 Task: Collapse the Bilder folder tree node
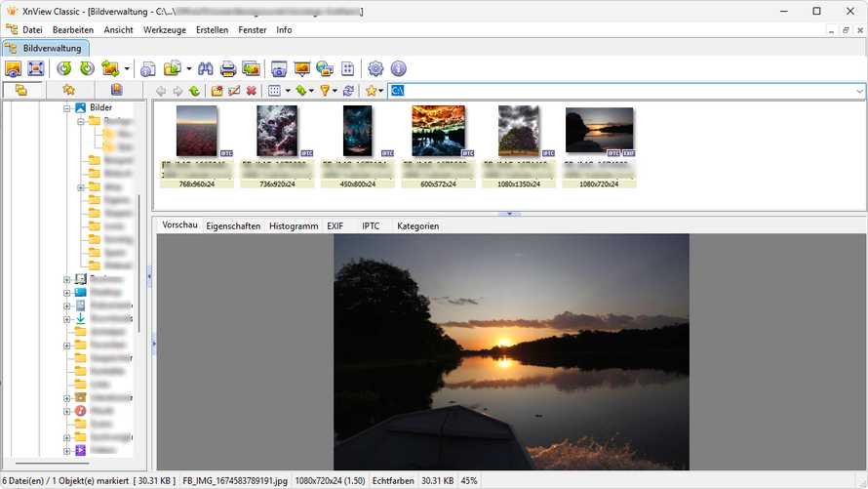click(67, 107)
